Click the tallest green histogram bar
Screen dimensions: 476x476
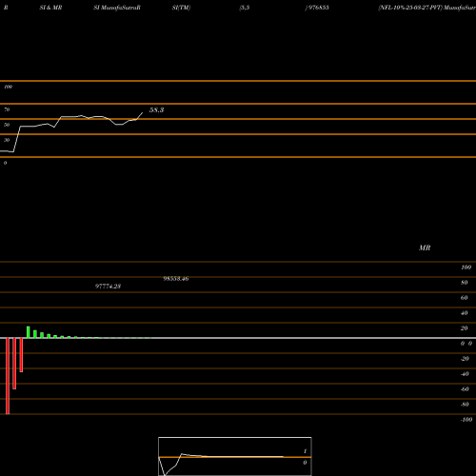point(29,332)
